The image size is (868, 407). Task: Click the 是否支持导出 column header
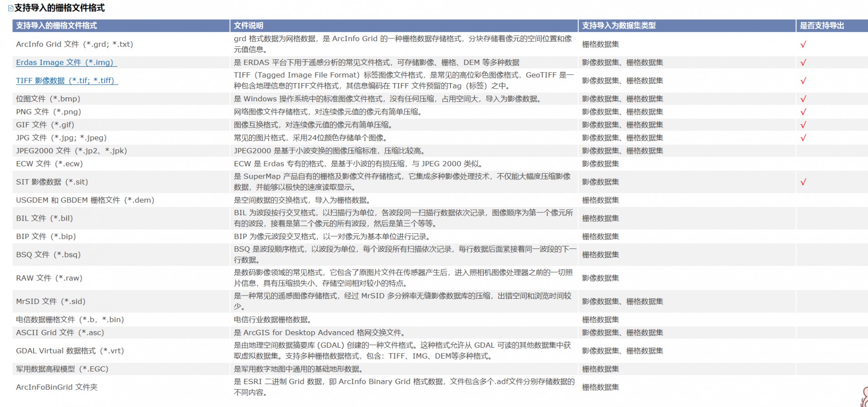832,26
